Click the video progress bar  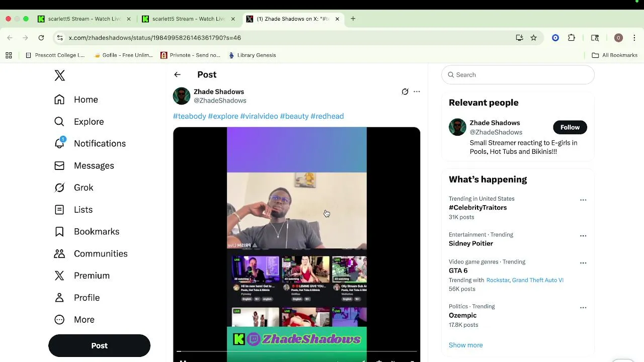coord(297,351)
